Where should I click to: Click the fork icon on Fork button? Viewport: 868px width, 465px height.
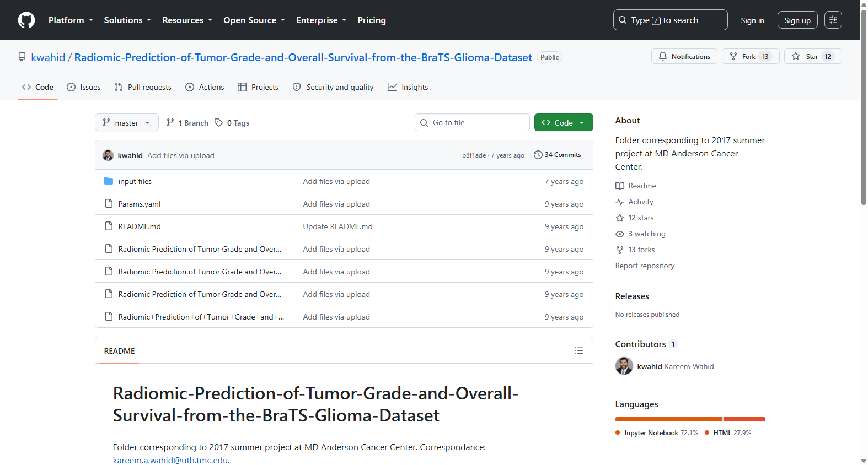point(733,56)
